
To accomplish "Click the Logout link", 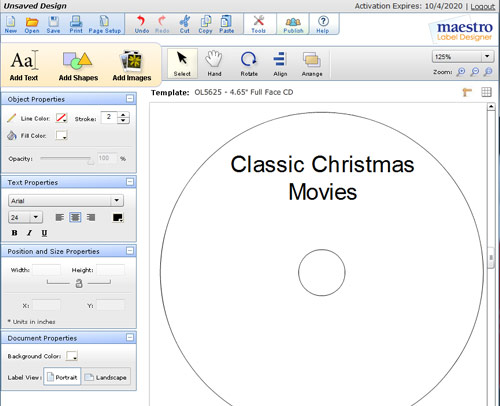I will tap(483, 6).
